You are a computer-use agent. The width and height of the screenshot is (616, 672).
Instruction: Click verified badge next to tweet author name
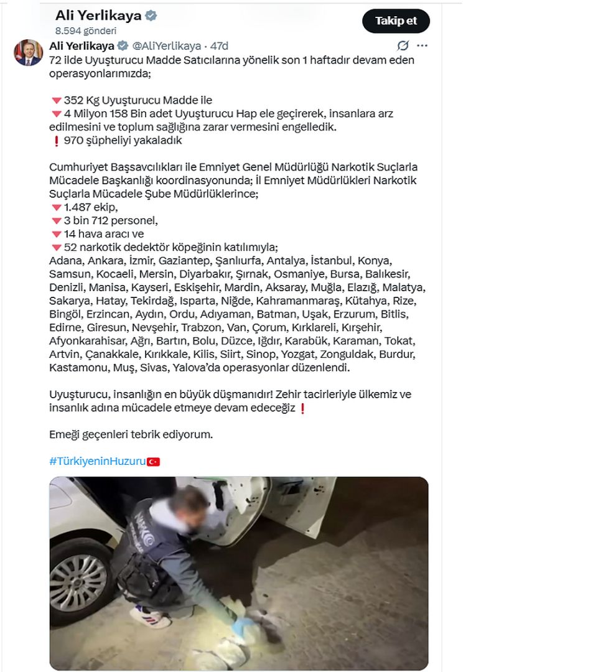(123, 45)
